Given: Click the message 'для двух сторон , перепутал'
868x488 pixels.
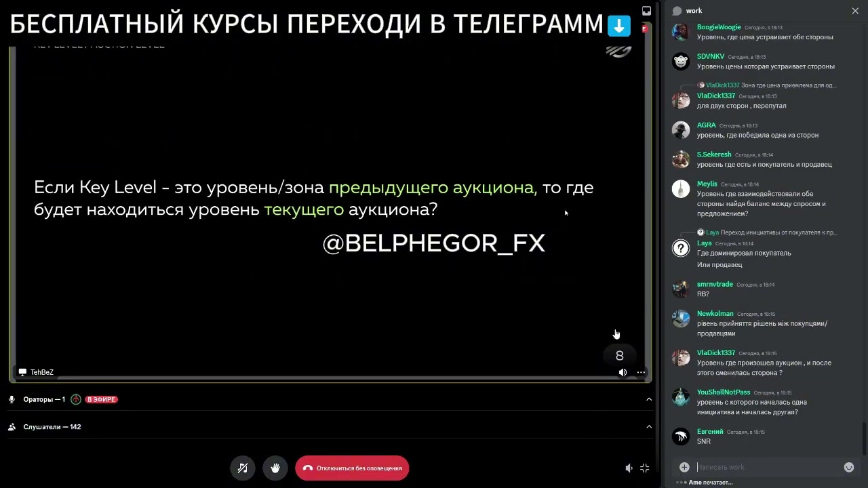Looking at the screenshot, I should coord(742,106).
